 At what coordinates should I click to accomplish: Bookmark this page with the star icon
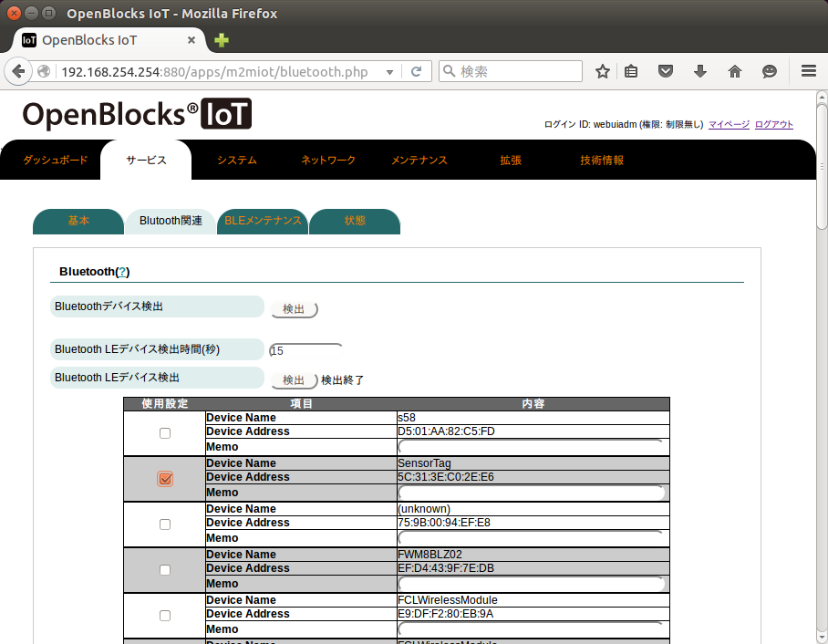point(603,71)
